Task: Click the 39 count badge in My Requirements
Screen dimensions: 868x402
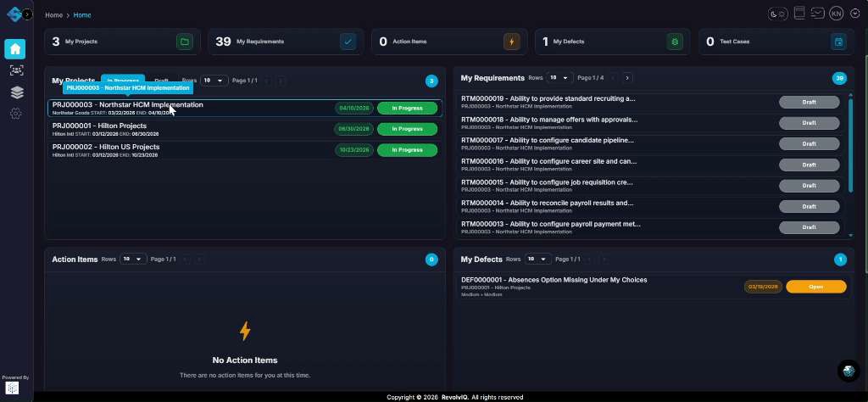Action: click(x=839, y=79)
